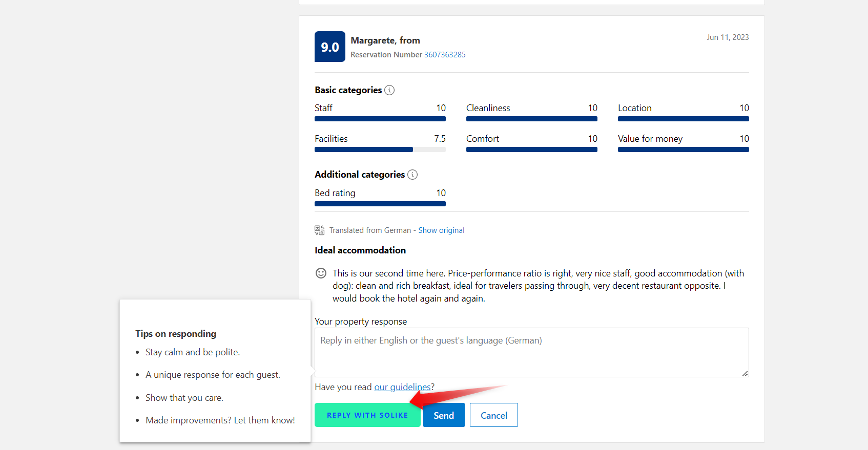Click the Value for money rating bar
Screen dimensions: 868x450
click(683, 149)
